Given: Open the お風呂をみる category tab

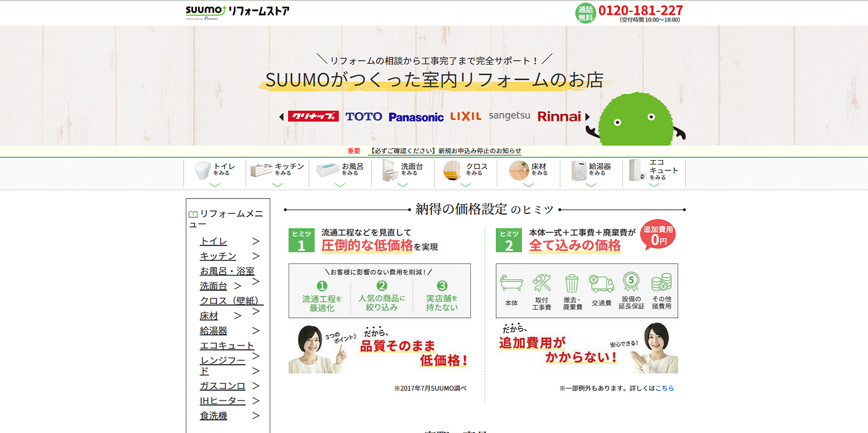Looking at the screenshot, I should 340,173.
